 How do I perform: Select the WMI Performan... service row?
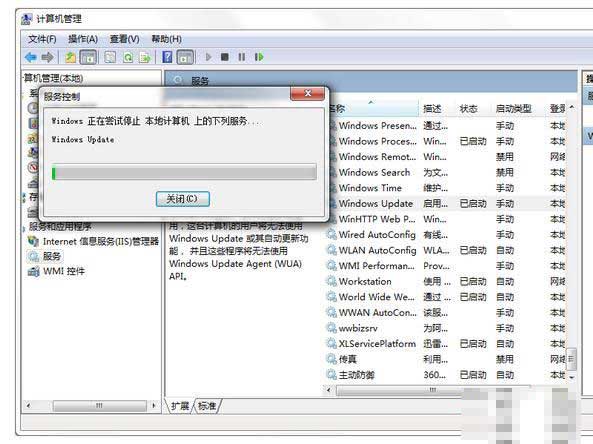point(446,266)
